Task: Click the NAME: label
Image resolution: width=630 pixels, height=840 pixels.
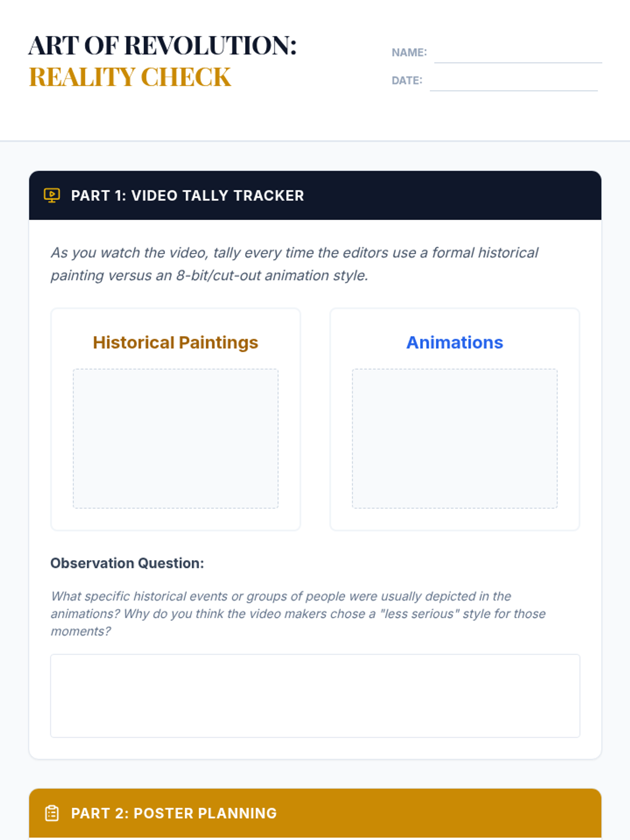Action: 409,52
